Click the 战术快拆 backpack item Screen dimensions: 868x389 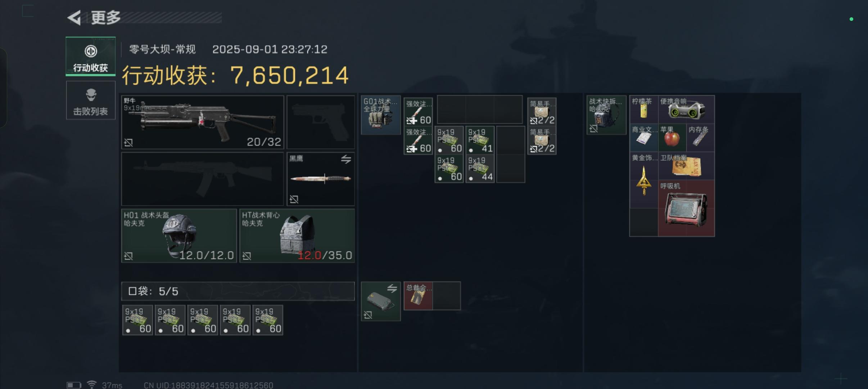coord(606,115)
